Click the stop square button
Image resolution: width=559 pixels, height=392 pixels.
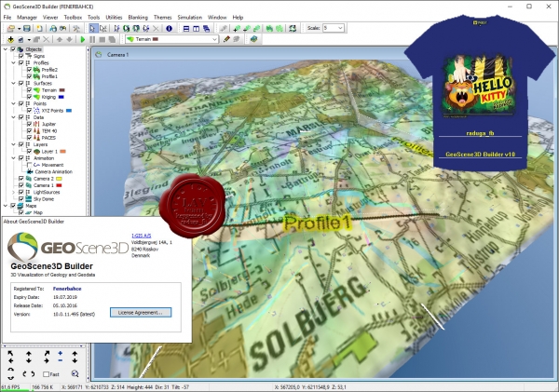point(102,39)
